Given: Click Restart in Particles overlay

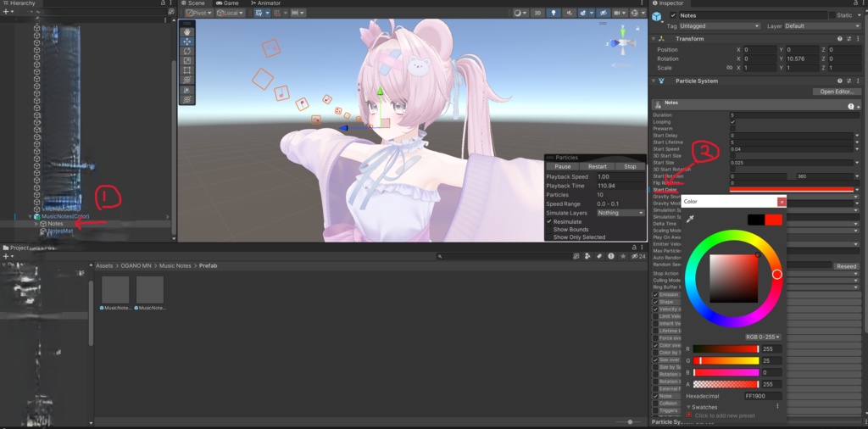Looking at the screenshot, I should click(x=597, y=166).
